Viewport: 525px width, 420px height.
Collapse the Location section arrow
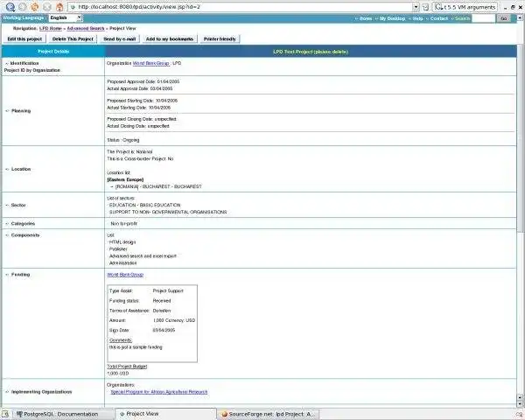pyautogui.click(x=7, y=169)
